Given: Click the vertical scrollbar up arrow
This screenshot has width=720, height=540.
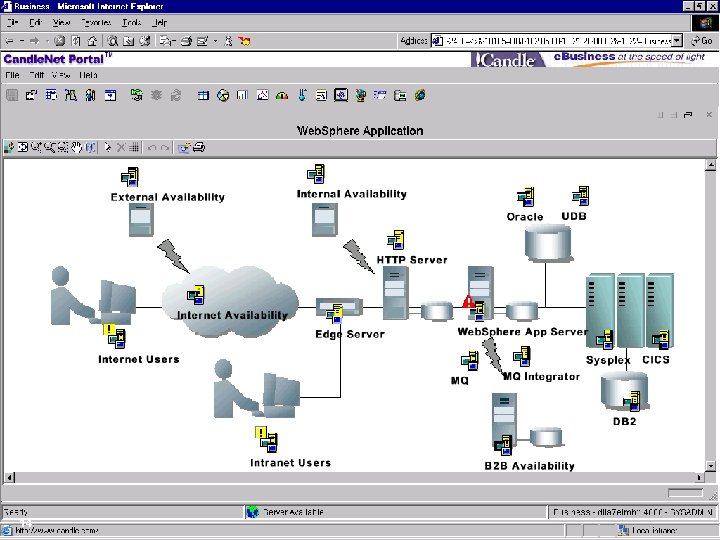Looking at the screenshot, I should [711, 164].
